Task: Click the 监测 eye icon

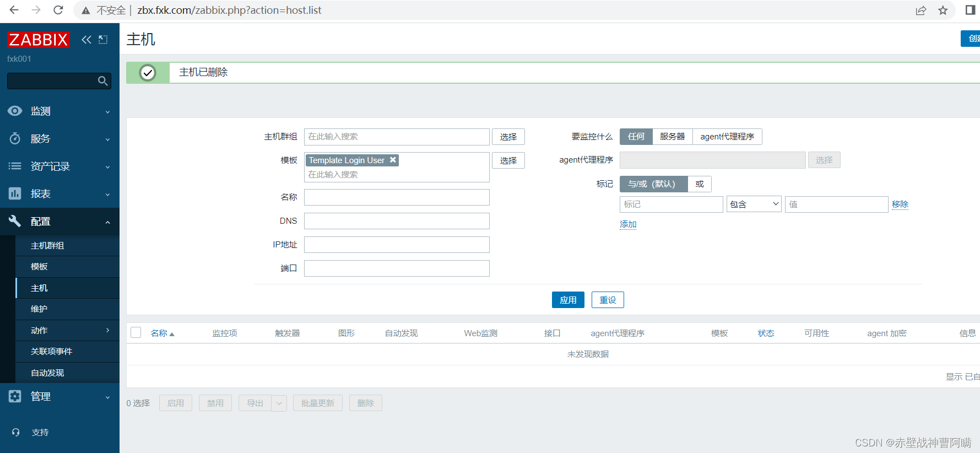Action: tap(15, 111)
